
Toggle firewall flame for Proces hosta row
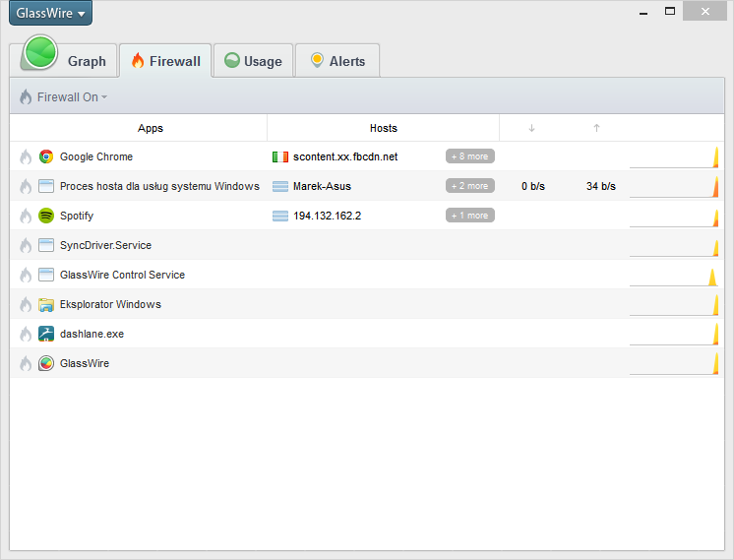pos(26,186)
